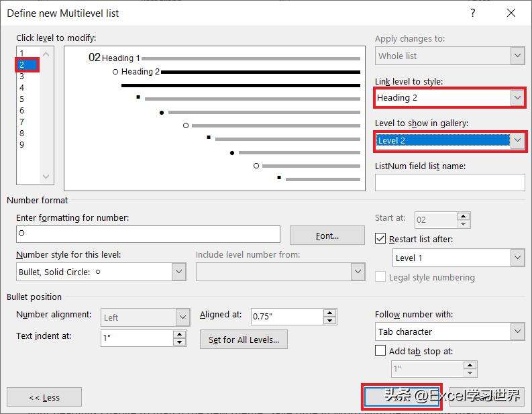Select level 5 in the level list
Image resolution: width=532 pixels, height=414 pixels.
[21, 99]
